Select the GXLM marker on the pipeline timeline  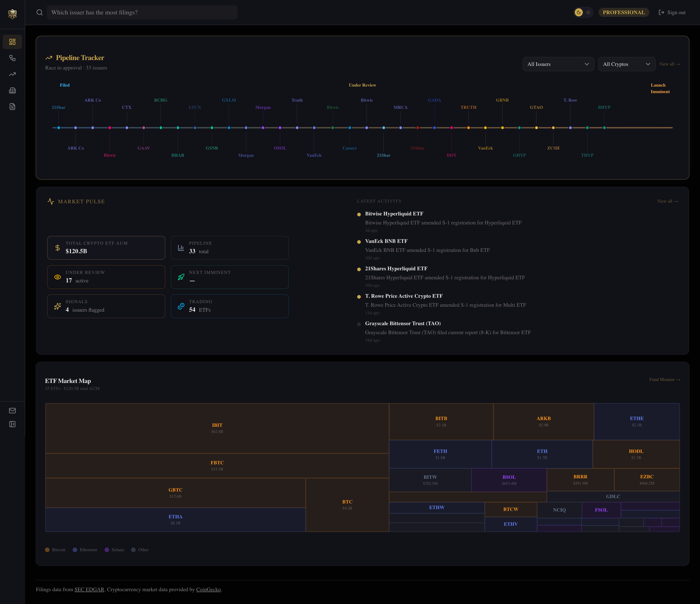click(229, 128)
